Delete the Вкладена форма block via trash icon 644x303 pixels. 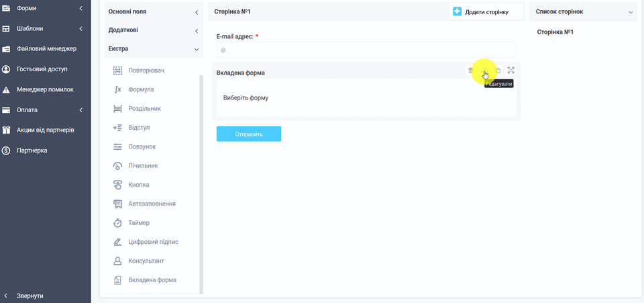[x=470, y=71]
